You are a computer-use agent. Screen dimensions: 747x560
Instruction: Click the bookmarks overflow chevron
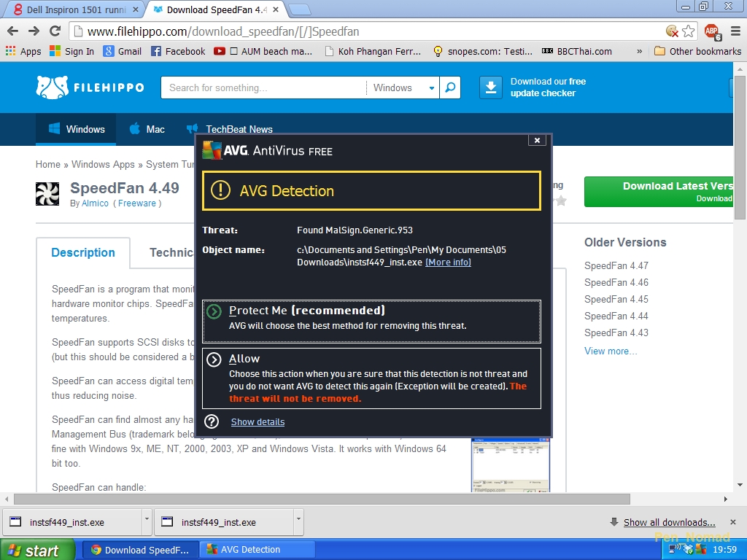639,52
